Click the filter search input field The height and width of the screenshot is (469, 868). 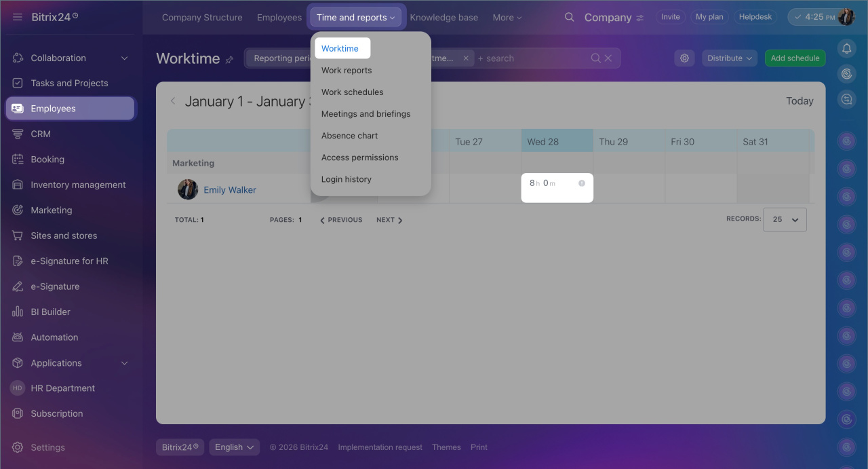click(529, 58)
